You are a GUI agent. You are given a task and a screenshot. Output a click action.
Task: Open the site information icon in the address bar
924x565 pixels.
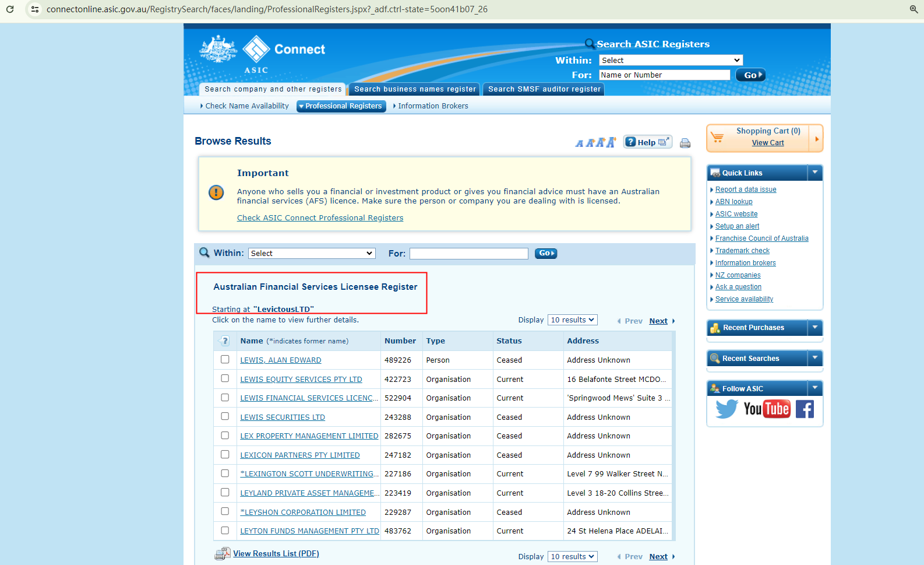(35, 9)
